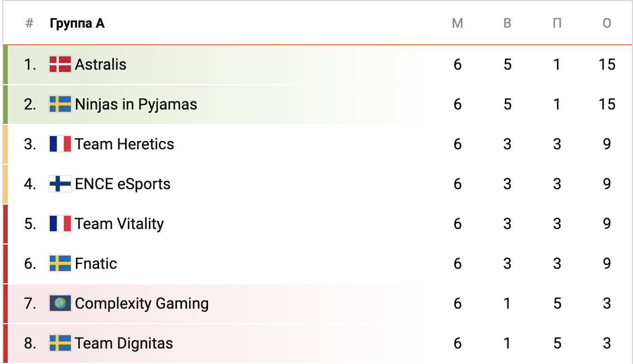Click the Denmark flag next to Astralis
633x364 pixels.
[60, 65]
